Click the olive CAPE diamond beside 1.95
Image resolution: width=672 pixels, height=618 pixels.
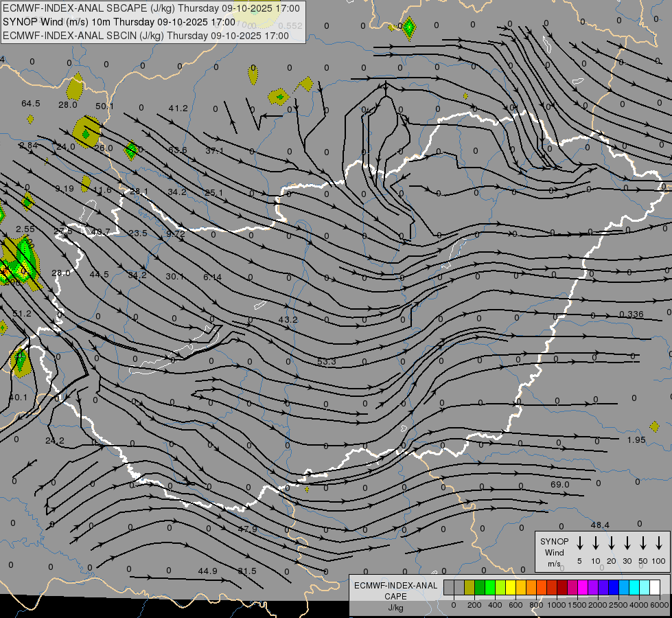pos(654,426)
